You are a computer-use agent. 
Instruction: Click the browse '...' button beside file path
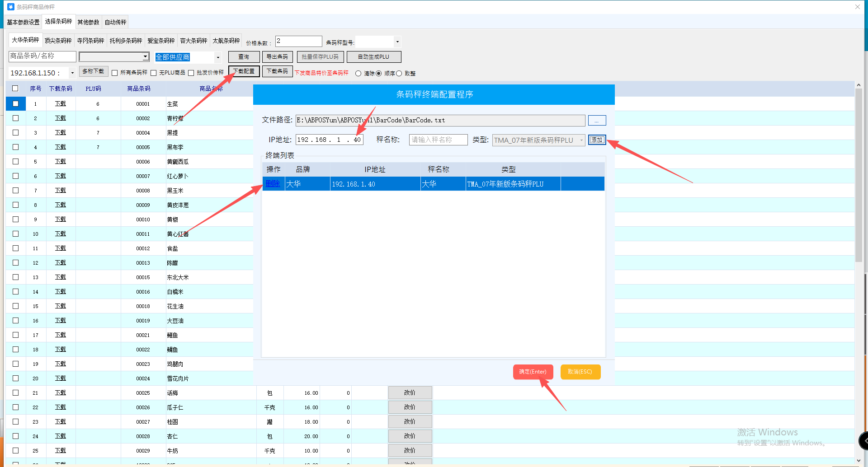click(x=597, y=121)
